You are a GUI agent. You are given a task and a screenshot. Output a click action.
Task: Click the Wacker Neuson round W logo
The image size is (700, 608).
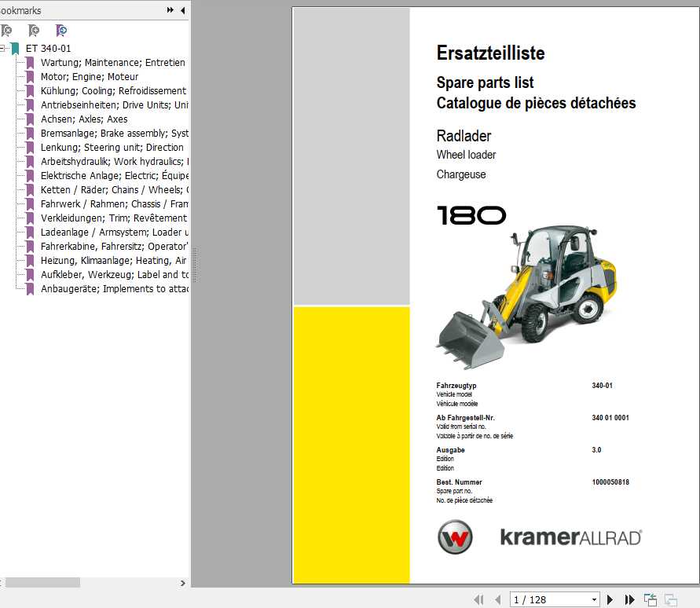click(455, 537)
